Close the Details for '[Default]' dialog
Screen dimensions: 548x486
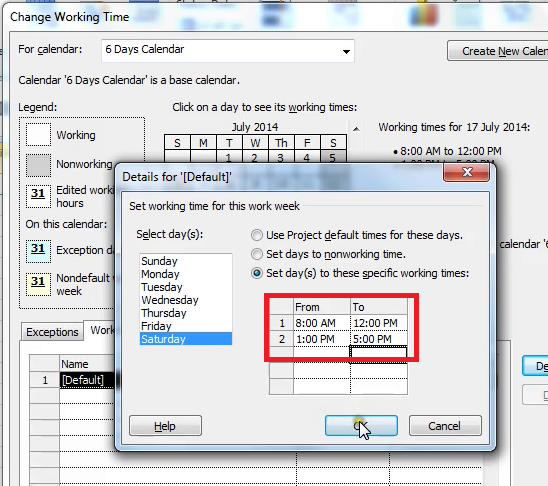[466, 172]
